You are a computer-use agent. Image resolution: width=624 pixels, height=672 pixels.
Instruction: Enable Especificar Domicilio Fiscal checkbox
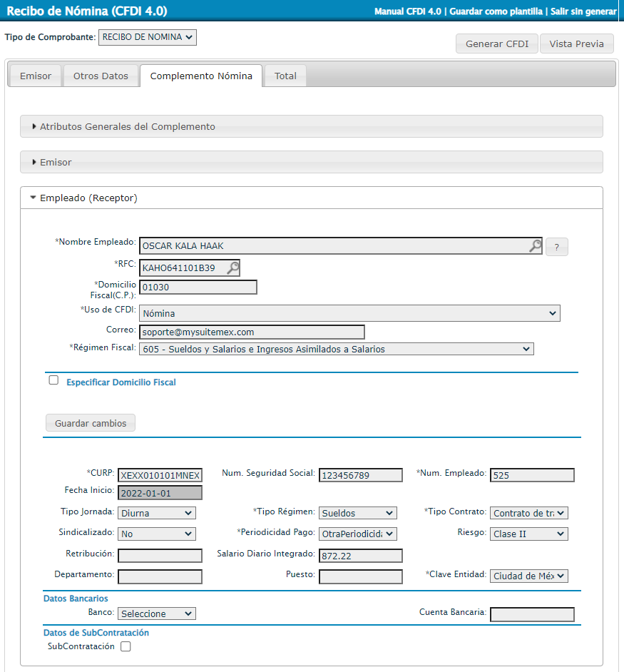coord(53,380)
